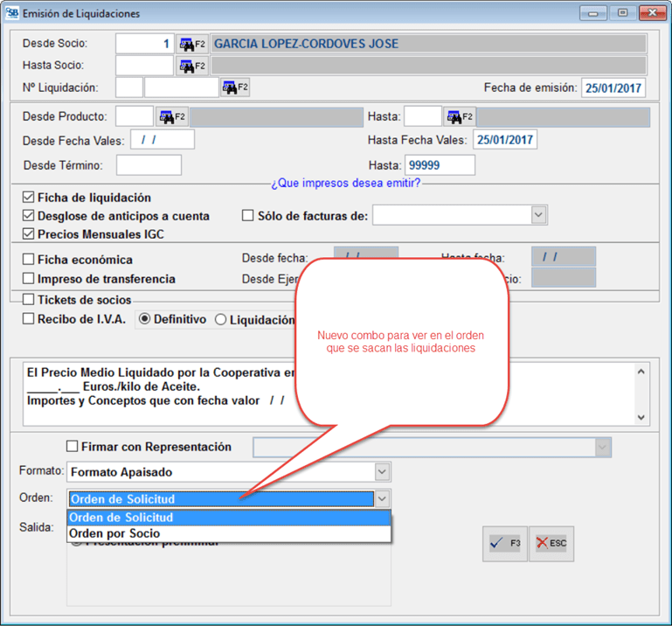
Task: Click the SB application icon in title bar
Action: [x=11, y=13]
